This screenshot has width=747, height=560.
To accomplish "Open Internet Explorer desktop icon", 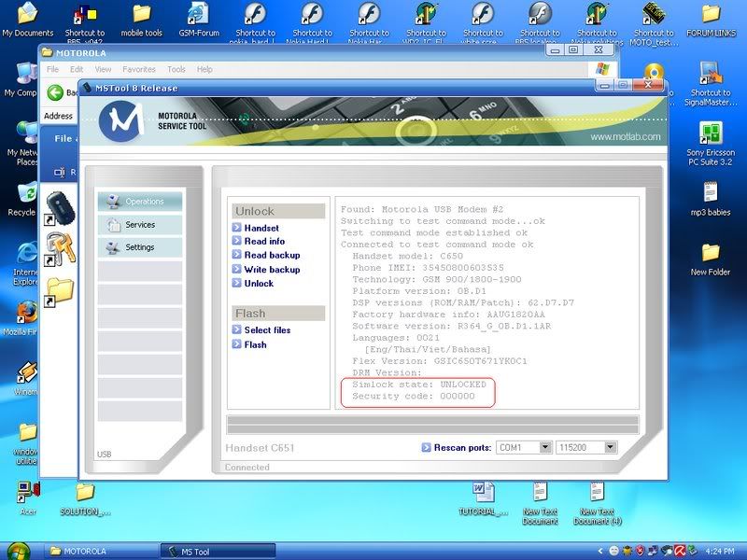I will coord(25,263).
